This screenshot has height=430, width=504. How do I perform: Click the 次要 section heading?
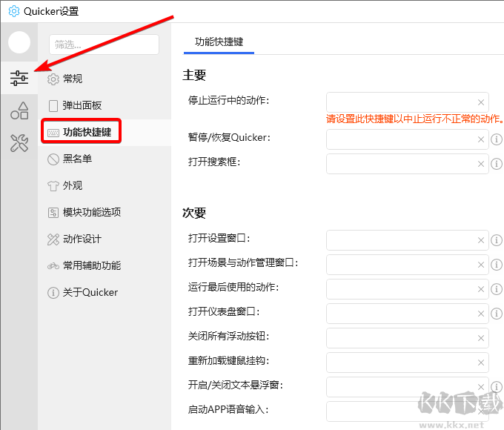[194, 213]
